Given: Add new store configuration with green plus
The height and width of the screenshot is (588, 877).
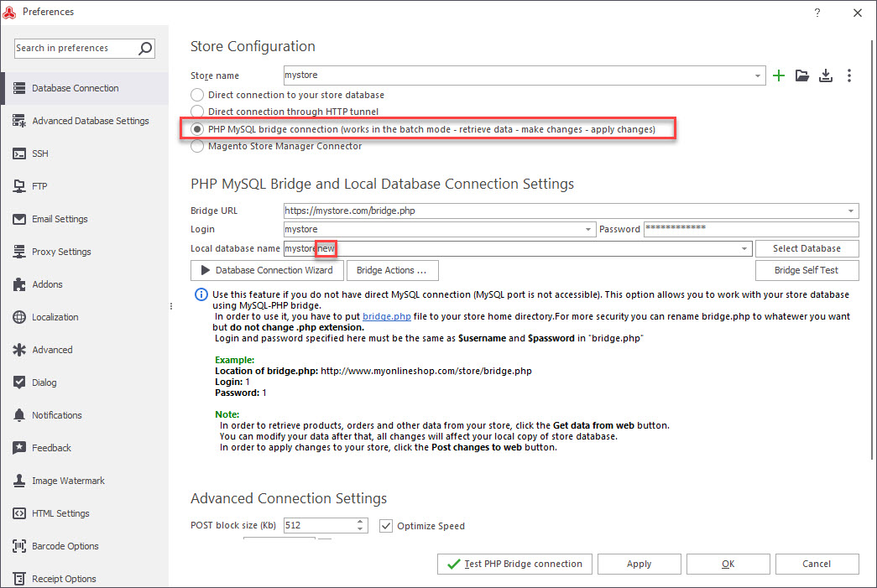Looking at the screenshot, I should [779, 75].
